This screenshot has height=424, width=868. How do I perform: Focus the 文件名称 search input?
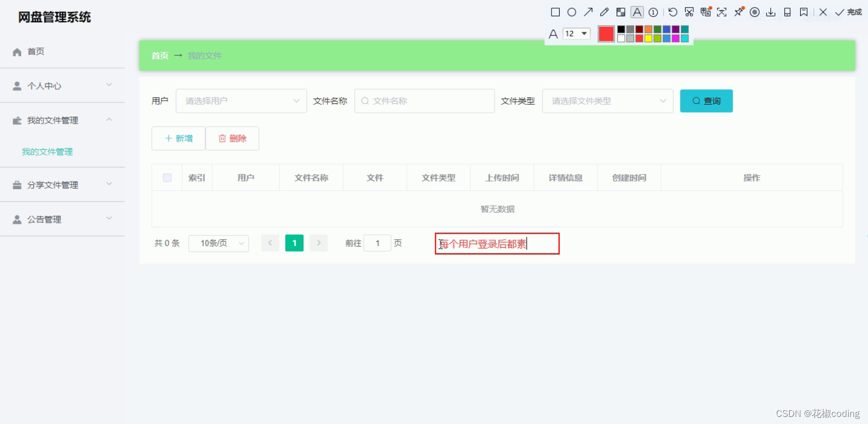424,101
